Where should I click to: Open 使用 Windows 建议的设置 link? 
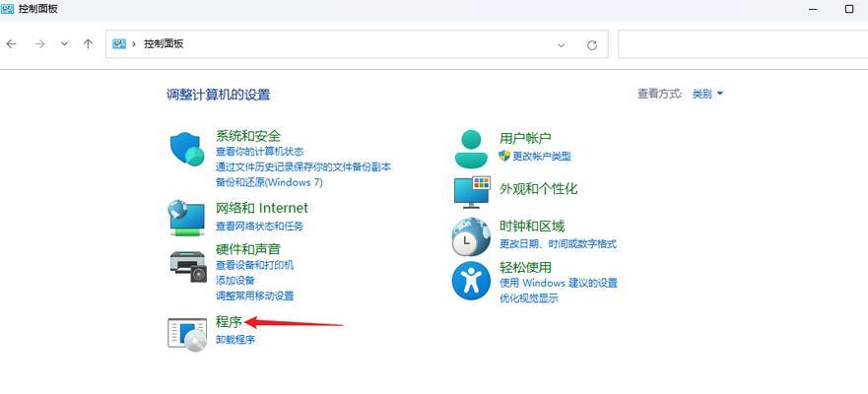click(x=558, y=283)
